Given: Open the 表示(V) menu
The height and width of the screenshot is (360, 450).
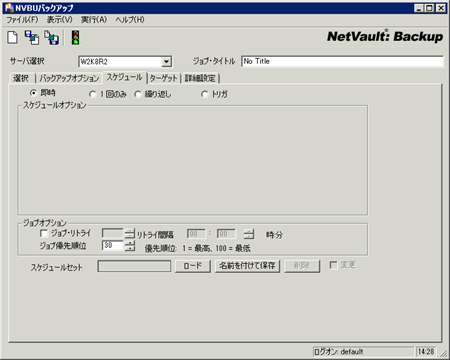Looking at the screenshot, I should pyautogui.click(x=60, y=20).
